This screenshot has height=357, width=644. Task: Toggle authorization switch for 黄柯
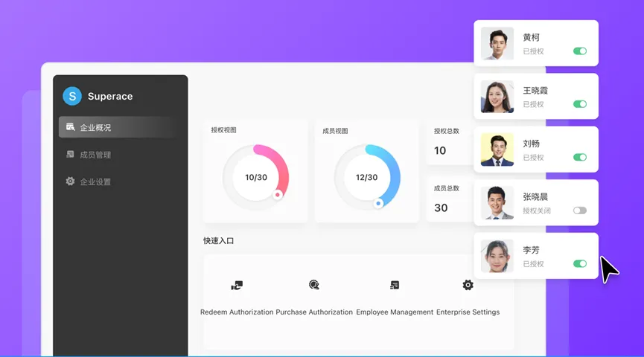pyautogui.click(x=580, y=51)
